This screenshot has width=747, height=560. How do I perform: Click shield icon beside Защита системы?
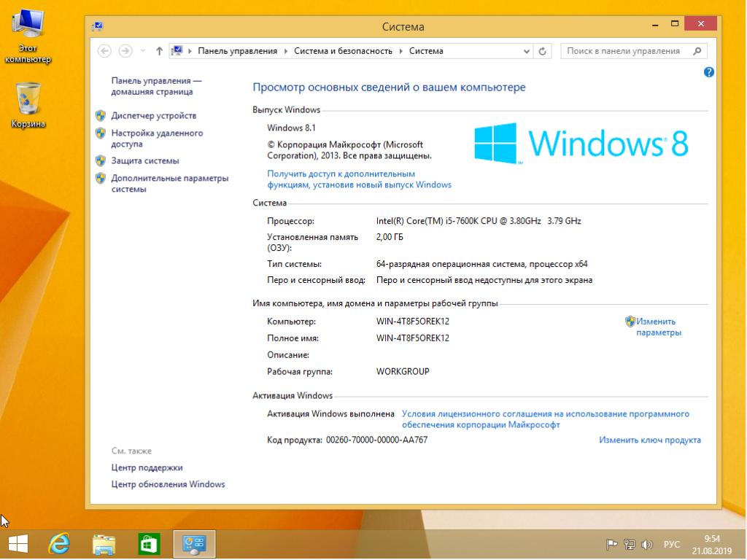(100, 161)
